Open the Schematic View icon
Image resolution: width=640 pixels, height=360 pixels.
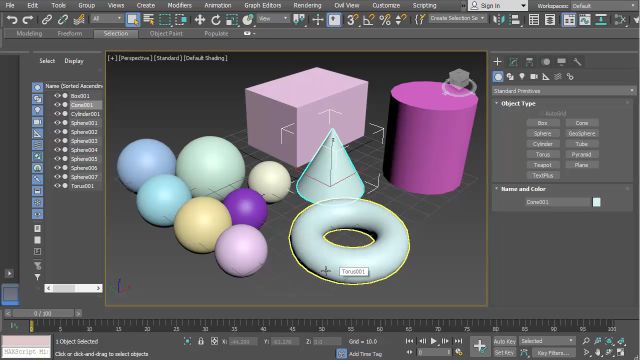pyautogui.click(x=601, y=19)
